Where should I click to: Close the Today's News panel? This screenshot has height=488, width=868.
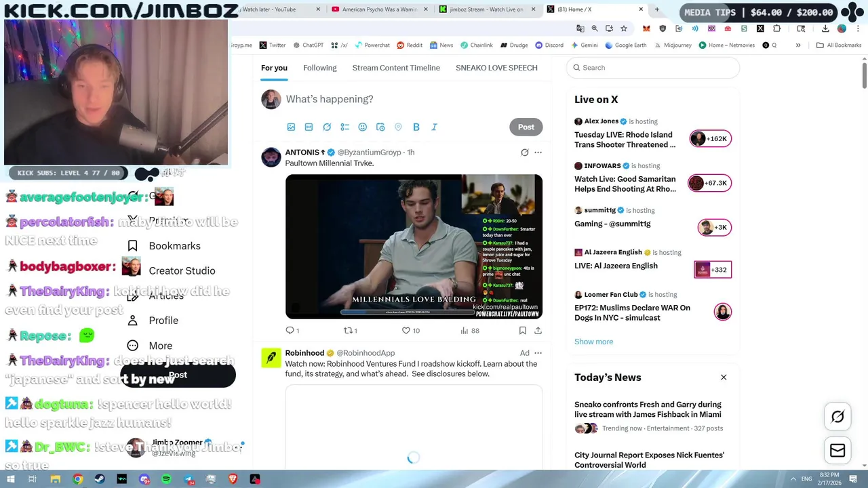coord(724,378)
